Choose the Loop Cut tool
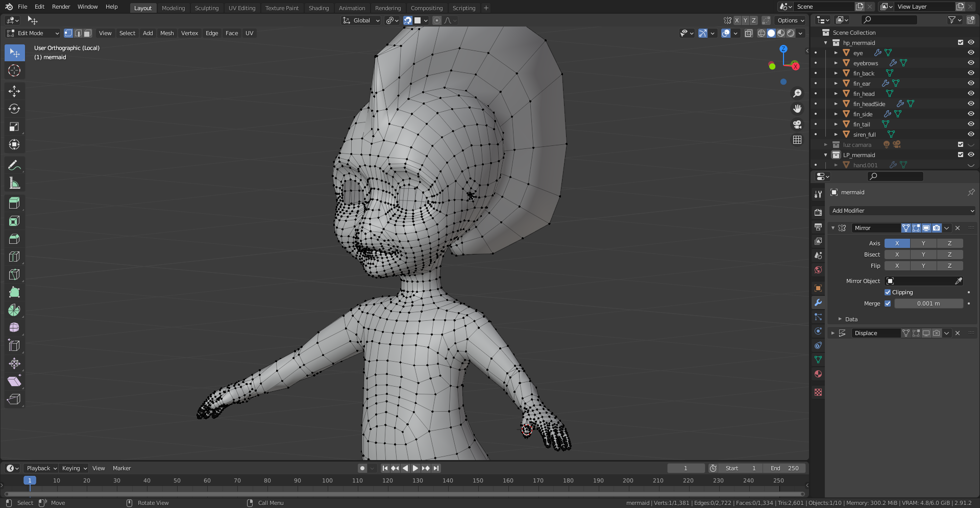Viewport: 980px width, 508px height. (x=14, y=257)
